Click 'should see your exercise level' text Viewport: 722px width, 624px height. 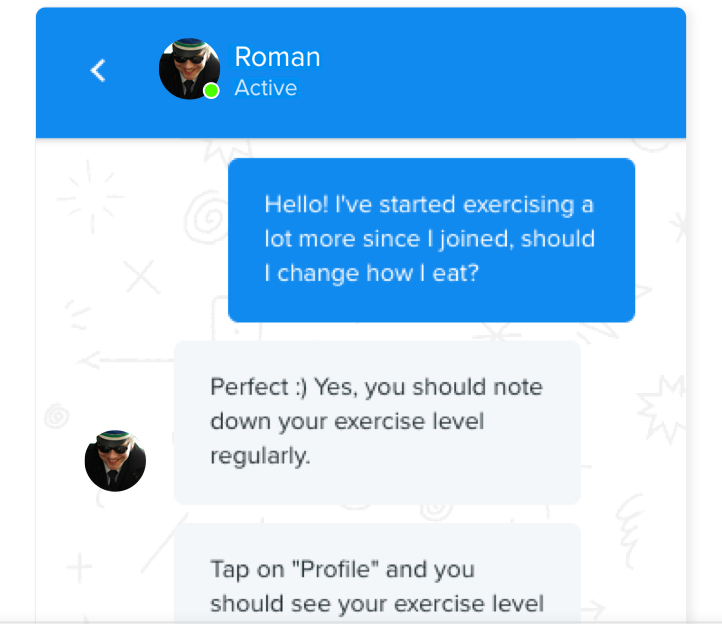point(377,603)
